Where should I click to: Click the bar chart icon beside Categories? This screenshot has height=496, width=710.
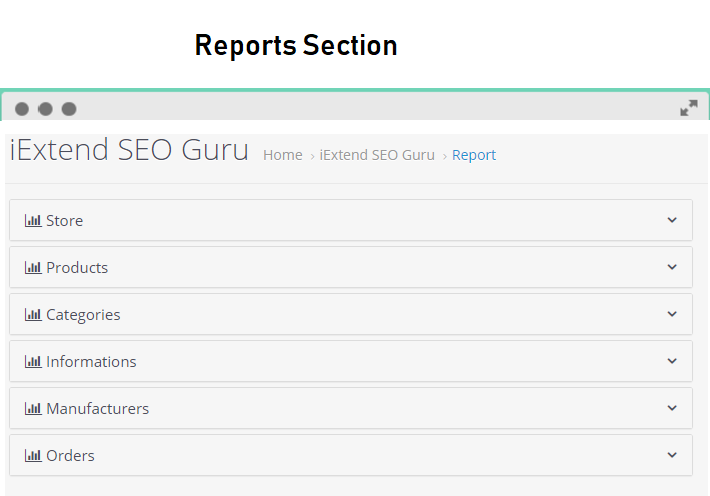pos(33,314)
